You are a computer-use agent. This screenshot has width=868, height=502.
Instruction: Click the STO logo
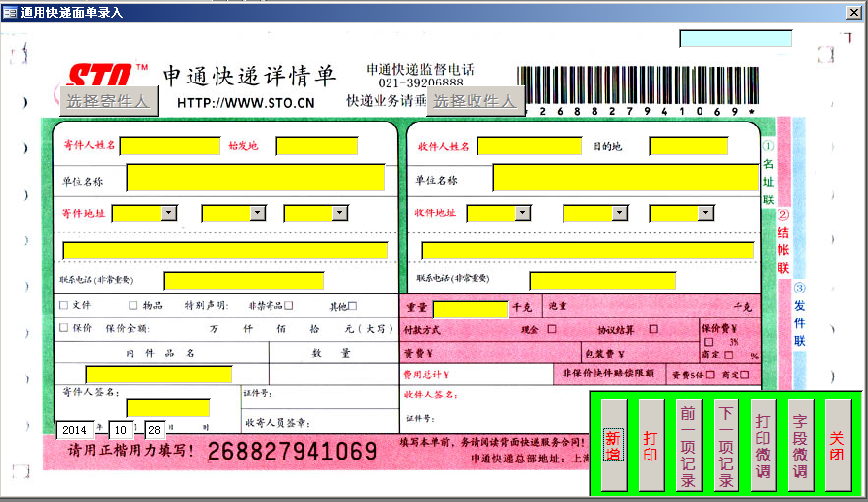(x=101, y=74)
